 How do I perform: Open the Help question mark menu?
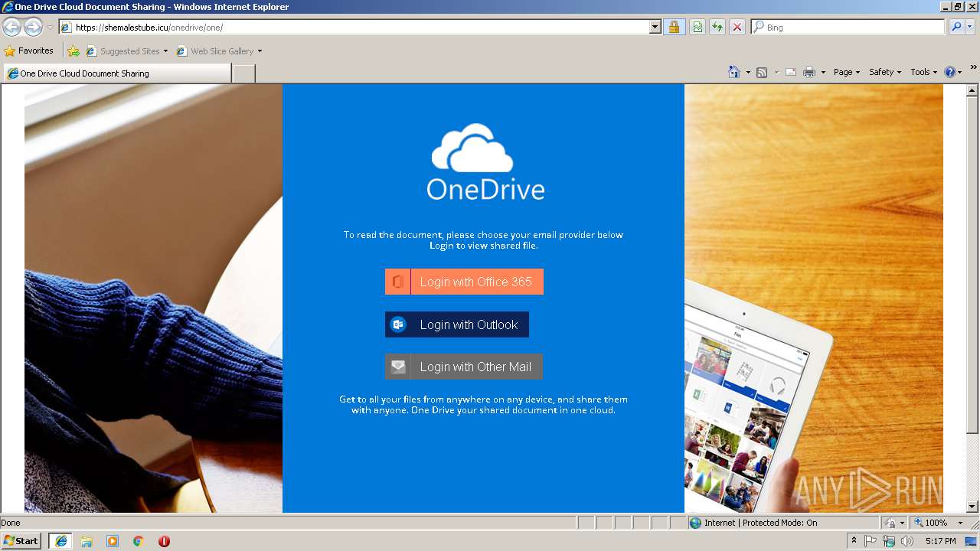[x=952, y=72]
